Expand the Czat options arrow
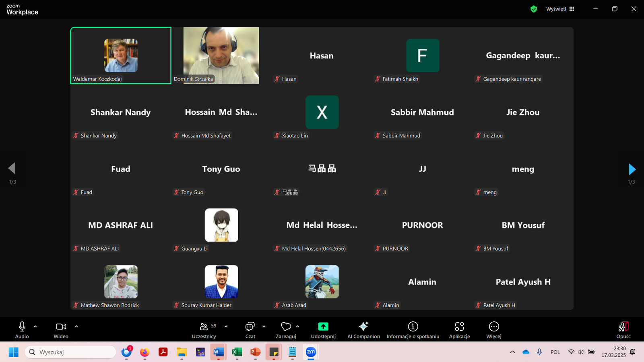Screen dimensions: 644x362 pyautogui.click(x=264, y=327)
